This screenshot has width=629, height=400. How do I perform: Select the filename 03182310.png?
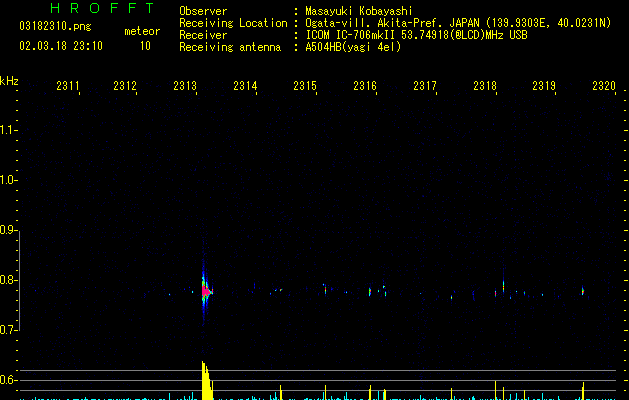click(x=55, y=26)
